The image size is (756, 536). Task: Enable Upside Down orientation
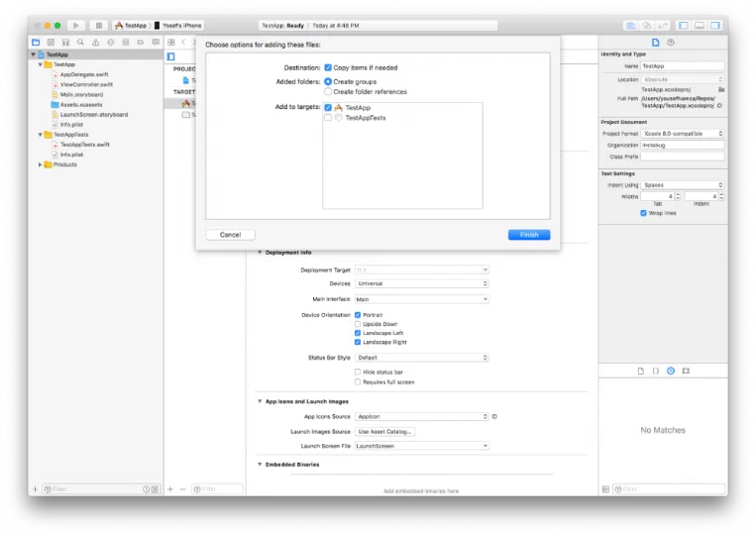pos(358,324)
